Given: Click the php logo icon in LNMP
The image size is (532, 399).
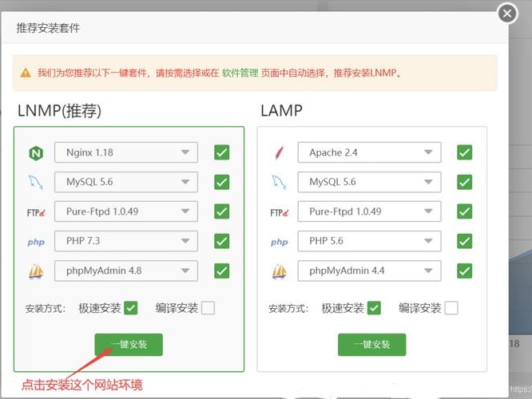Looking at the screenshot, I should click(x=36, y=242).
